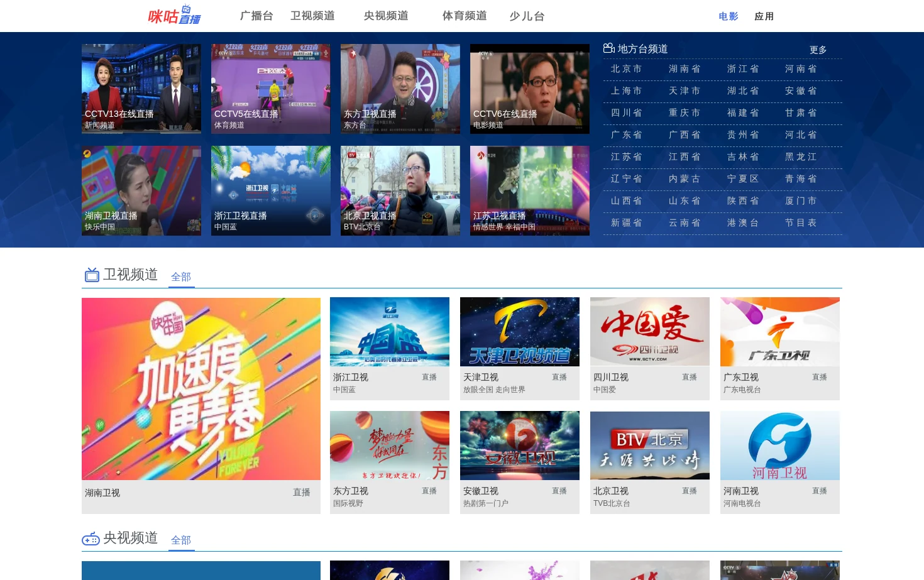924x580 pixels.
Task: Click the 卫视频道 TV icon
Action: 92,275
